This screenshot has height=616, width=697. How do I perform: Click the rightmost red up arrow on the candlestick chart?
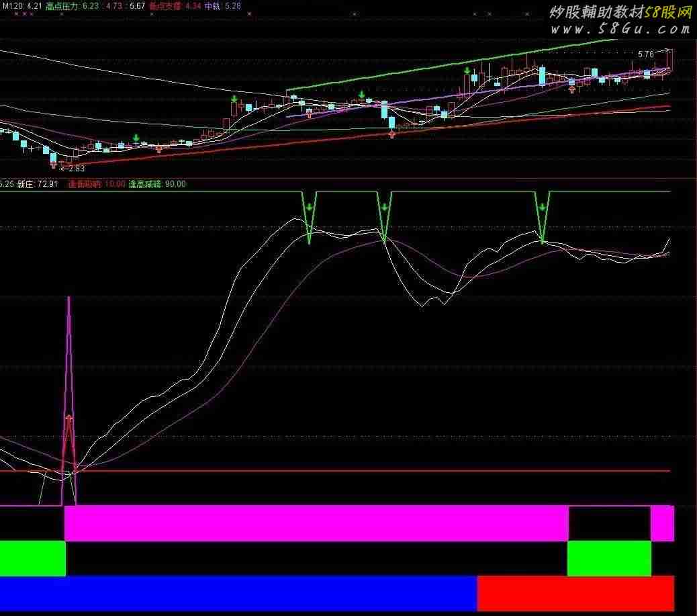pos(571,89)
